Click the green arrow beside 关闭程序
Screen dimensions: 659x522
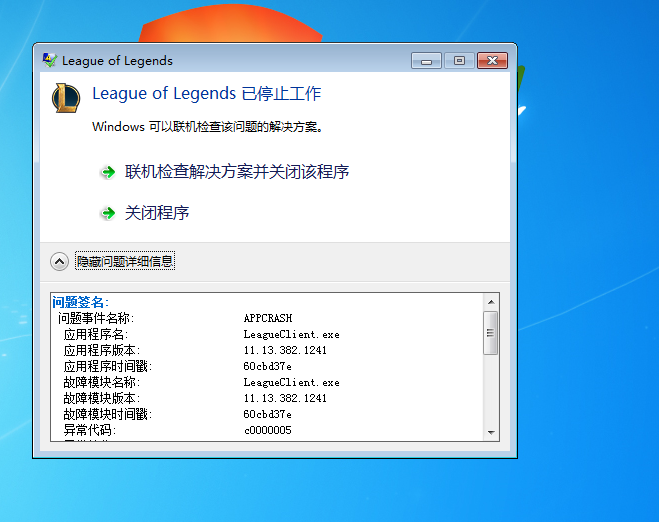(x=108, y=213)
